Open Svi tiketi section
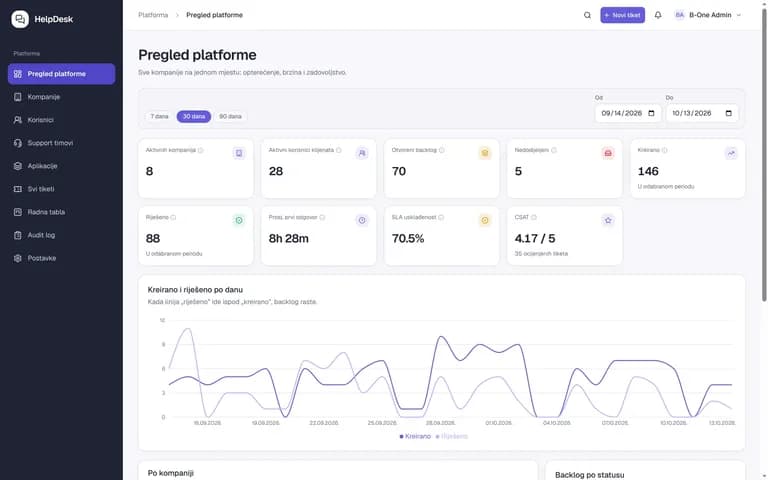 click(x=62, y=189)
